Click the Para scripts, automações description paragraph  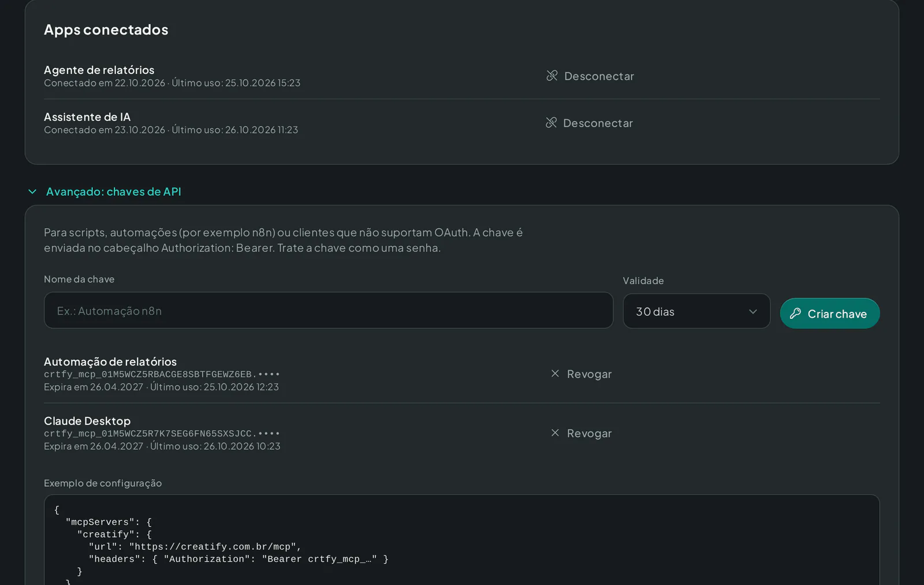point(284,240)
